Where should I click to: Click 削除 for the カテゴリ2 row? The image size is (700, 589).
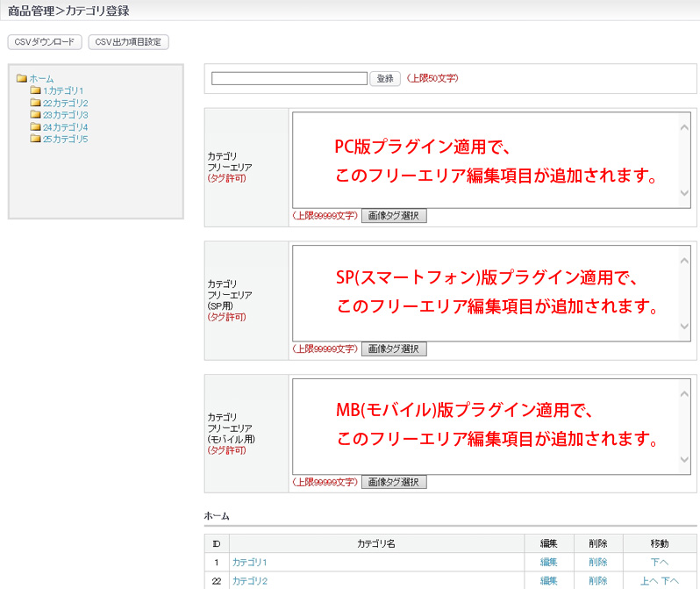click(x=598, y=581)
